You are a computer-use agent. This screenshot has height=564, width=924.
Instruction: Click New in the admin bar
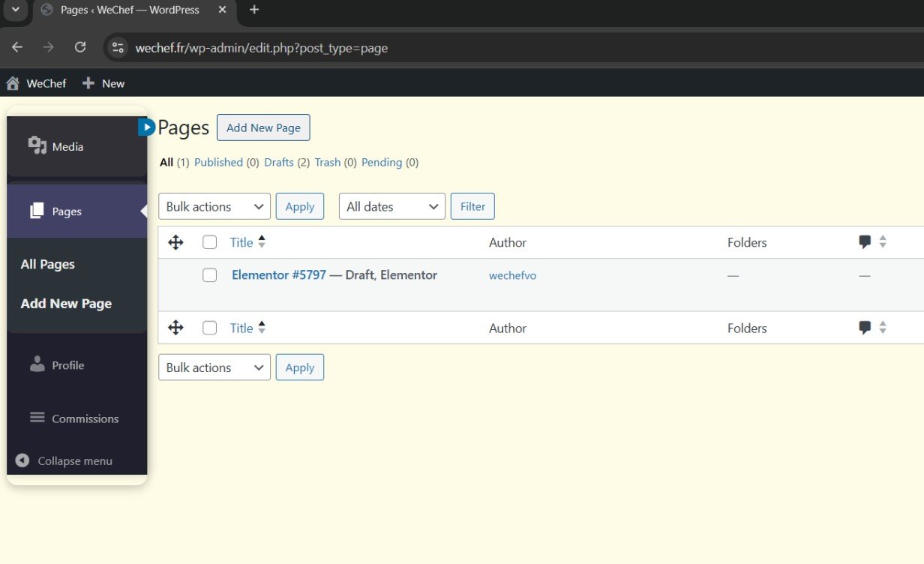(113, 83)
